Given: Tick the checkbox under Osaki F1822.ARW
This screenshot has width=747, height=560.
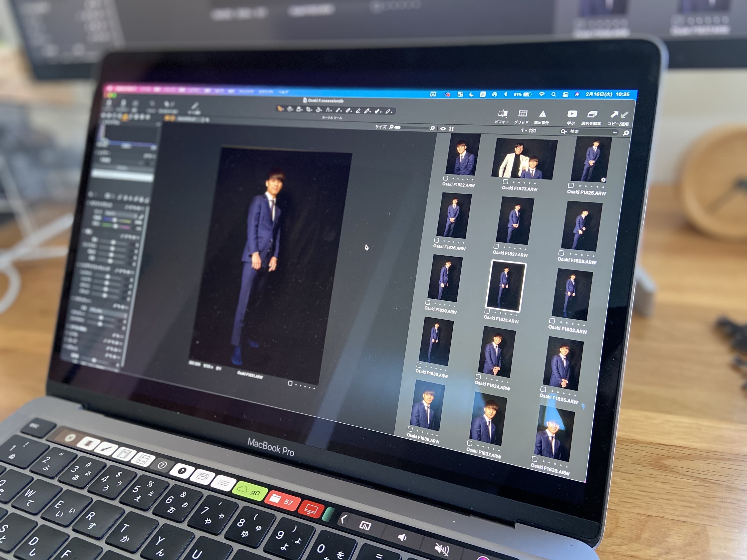Looking at the screenshot, I should tap(445, 178).
